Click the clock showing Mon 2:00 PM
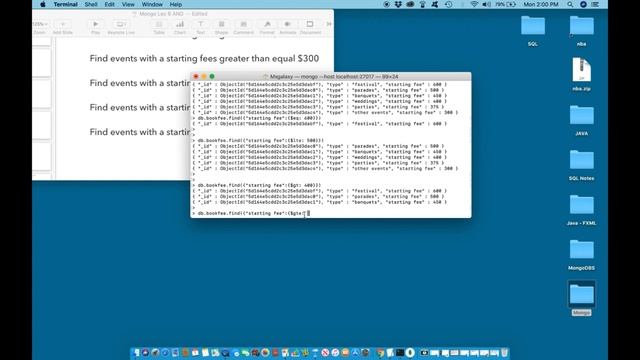Image resolution: width=640 pixels, height=360 pixels. (541, 4)
